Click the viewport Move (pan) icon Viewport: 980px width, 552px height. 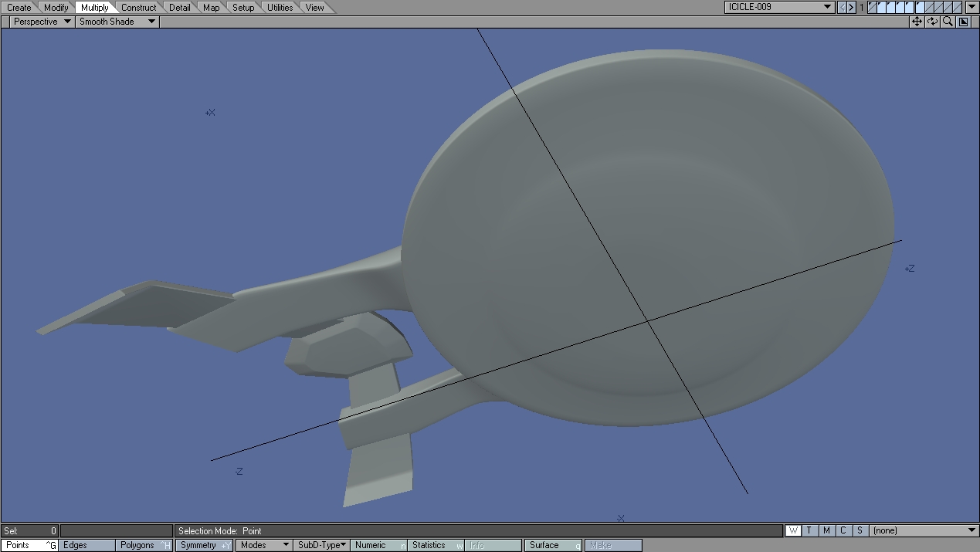[x=917, y=22]
